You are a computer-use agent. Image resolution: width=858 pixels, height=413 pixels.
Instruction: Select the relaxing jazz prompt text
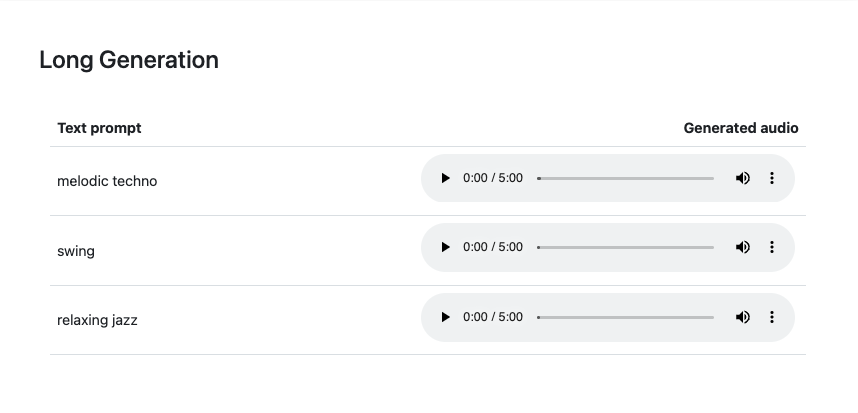pyautogui.click(x=97, y=321)
